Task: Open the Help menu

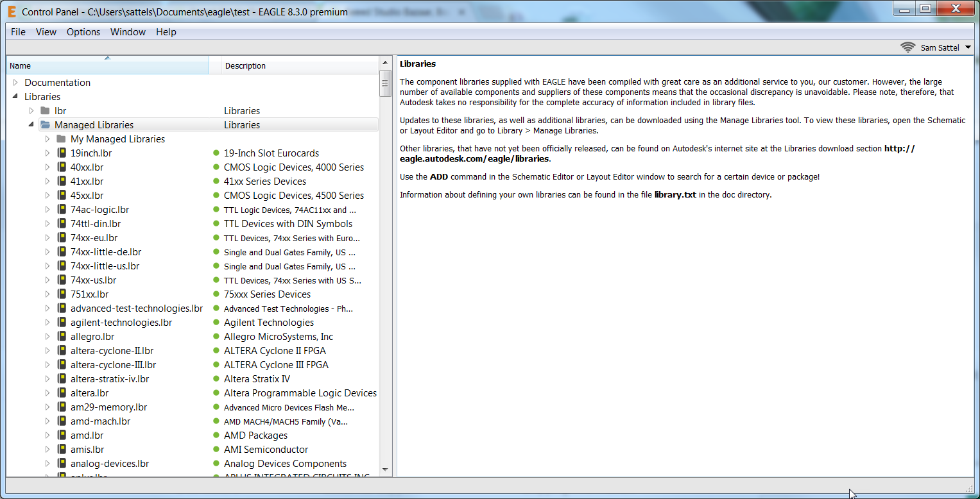Action: pos(166,32)
